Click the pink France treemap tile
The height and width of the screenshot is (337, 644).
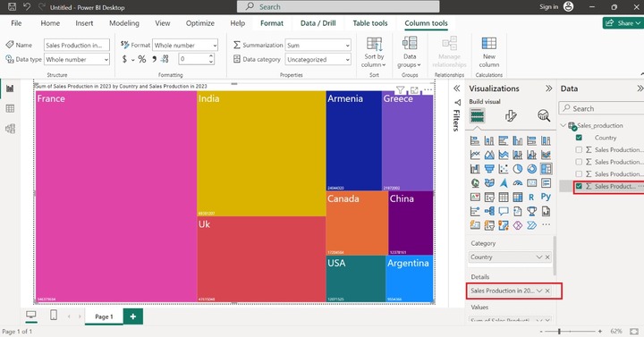[x=116, y=197]
